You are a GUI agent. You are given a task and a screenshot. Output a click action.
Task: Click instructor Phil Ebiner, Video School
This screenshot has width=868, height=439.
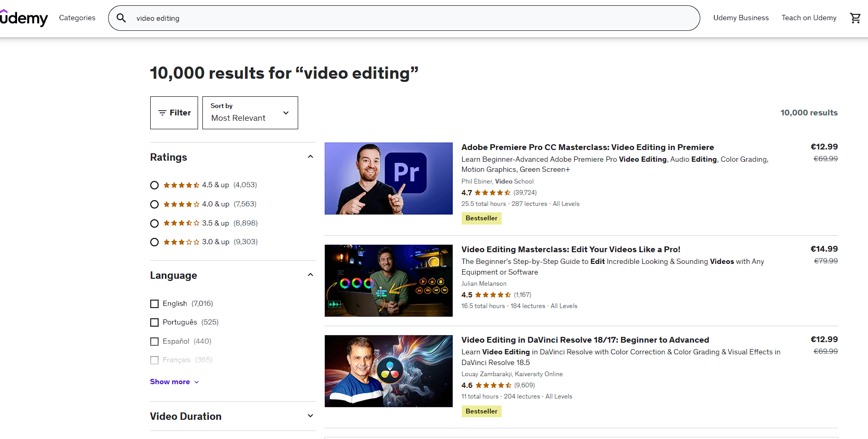[497, 181]
